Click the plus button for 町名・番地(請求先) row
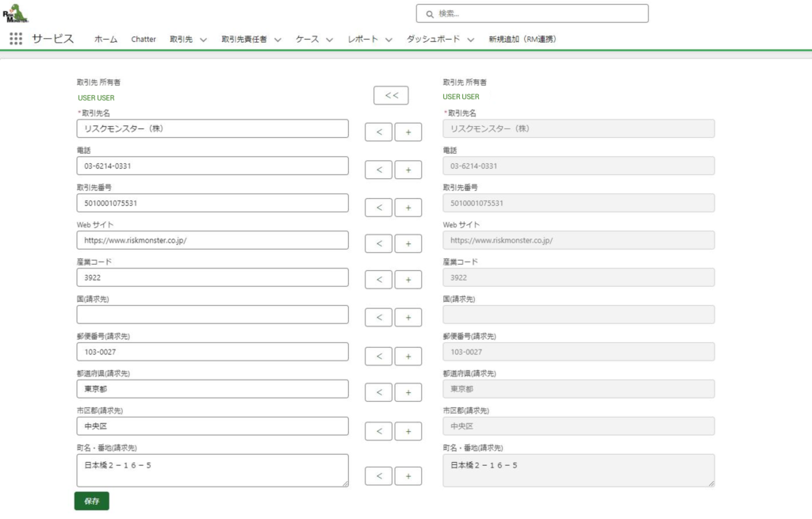Image resolution: width=812 pixels, height=519 pixels. tap(408, 476)
